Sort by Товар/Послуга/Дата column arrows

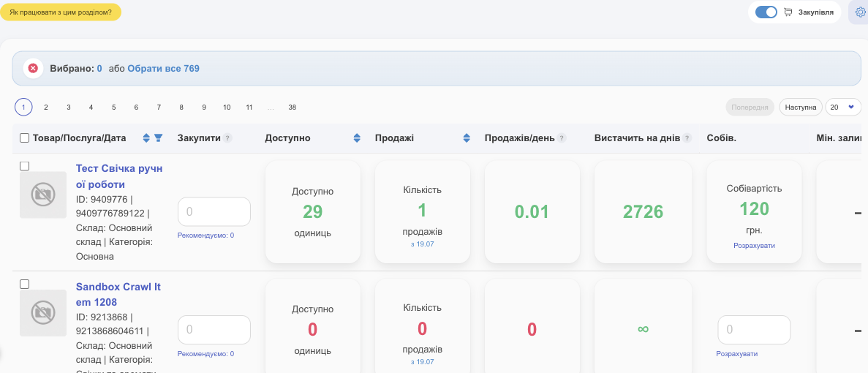(146, 137)
